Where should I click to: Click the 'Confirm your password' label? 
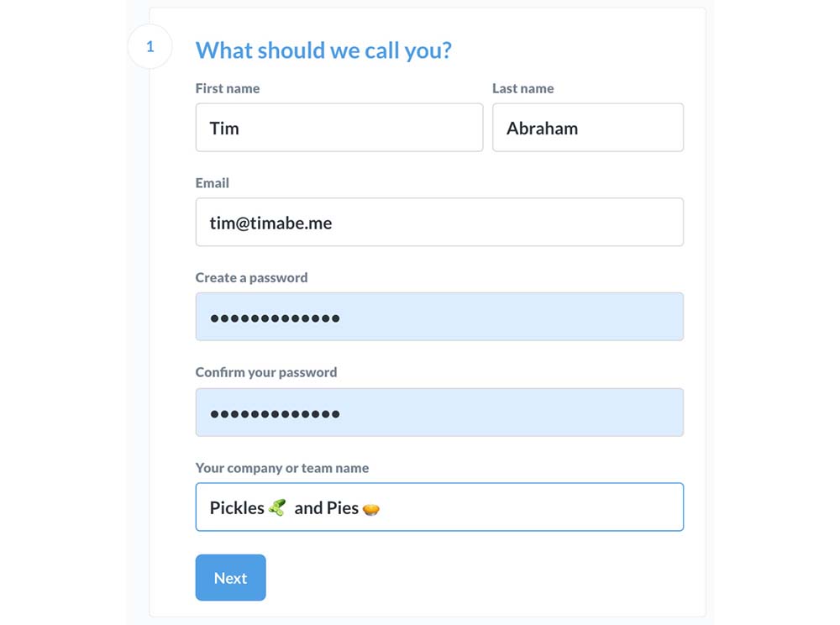coord(266,372)
